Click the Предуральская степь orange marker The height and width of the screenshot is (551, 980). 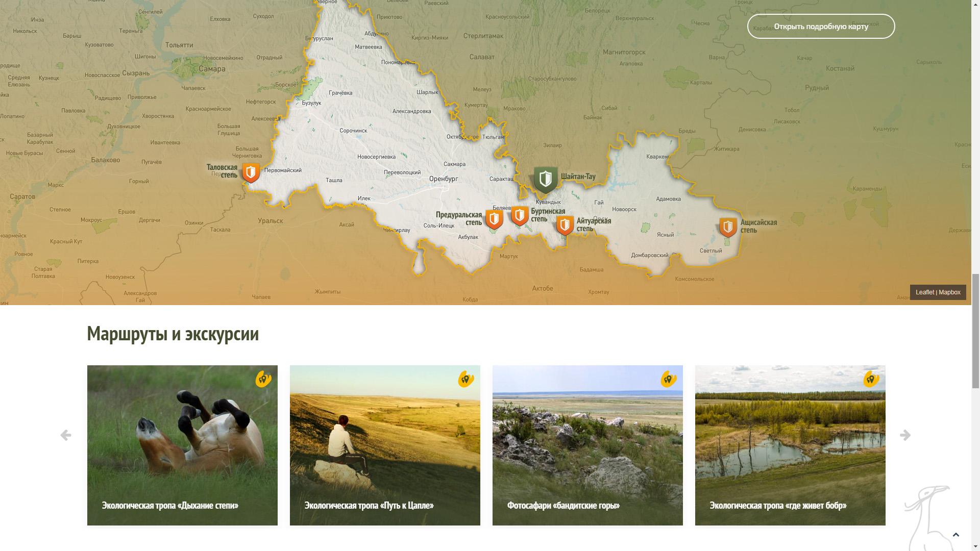(x=494, y=219)
